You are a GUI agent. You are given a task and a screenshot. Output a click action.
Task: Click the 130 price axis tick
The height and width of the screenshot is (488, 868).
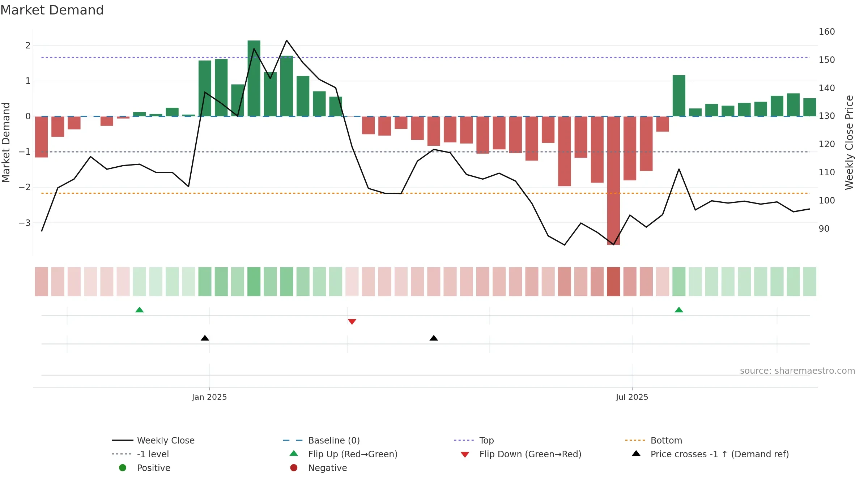[x=827, y=116]
